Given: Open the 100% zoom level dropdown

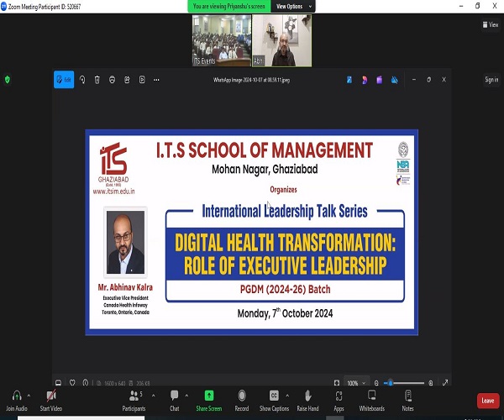Looking at the screenshot, I should tap(356, 383).
